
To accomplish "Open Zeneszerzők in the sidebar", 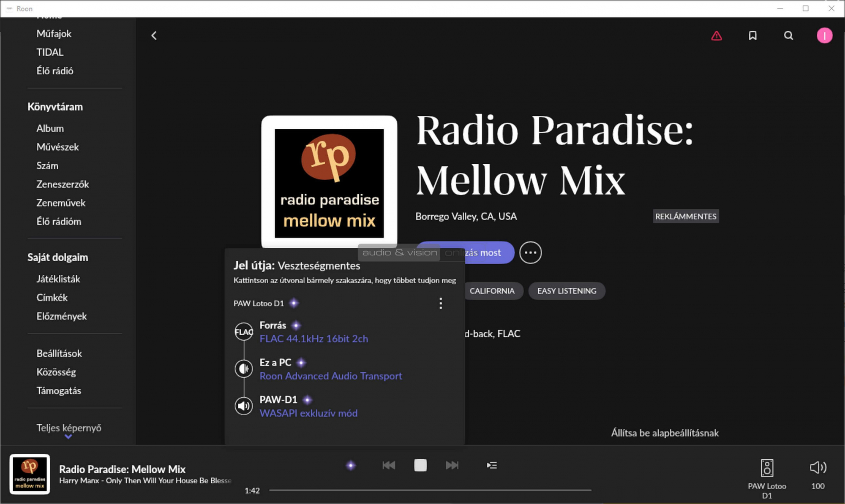I will click(63, 184).
